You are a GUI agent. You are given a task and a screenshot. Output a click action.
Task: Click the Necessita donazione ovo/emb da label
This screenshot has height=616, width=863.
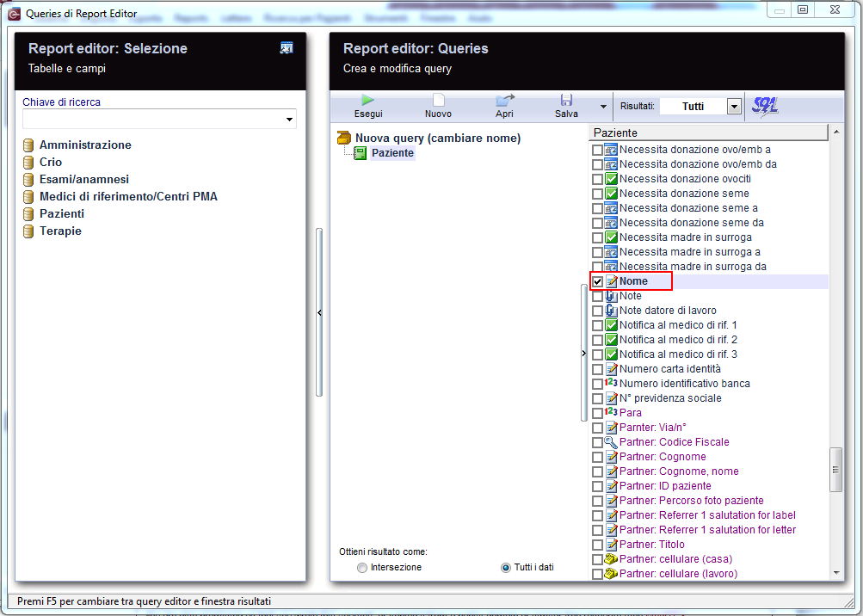(x=698, y=164)
